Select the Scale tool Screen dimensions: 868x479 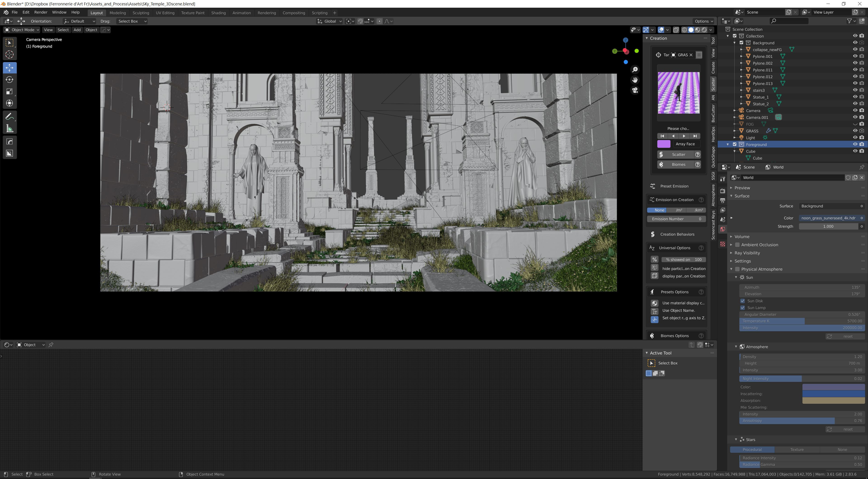tap(9, 91)
